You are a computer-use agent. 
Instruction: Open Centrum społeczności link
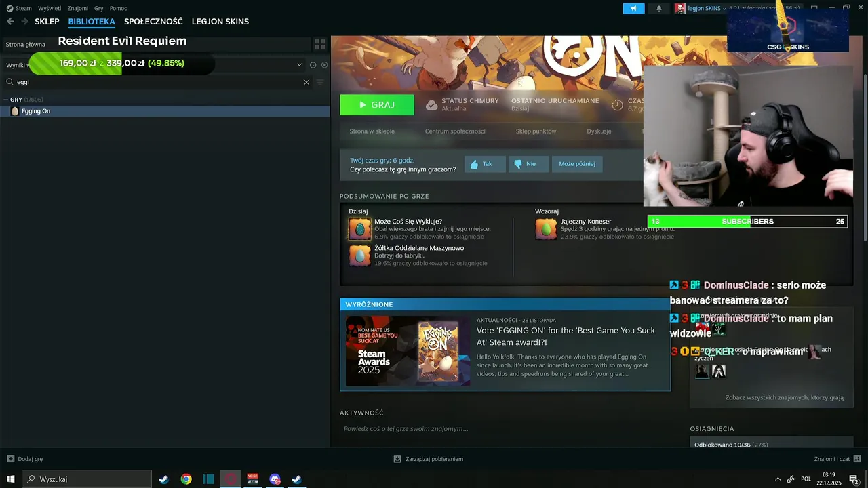[455, 131]
